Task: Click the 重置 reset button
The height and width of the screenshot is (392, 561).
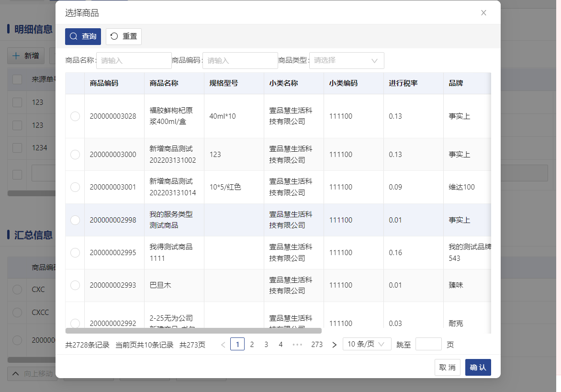Action: click(123, 36)
